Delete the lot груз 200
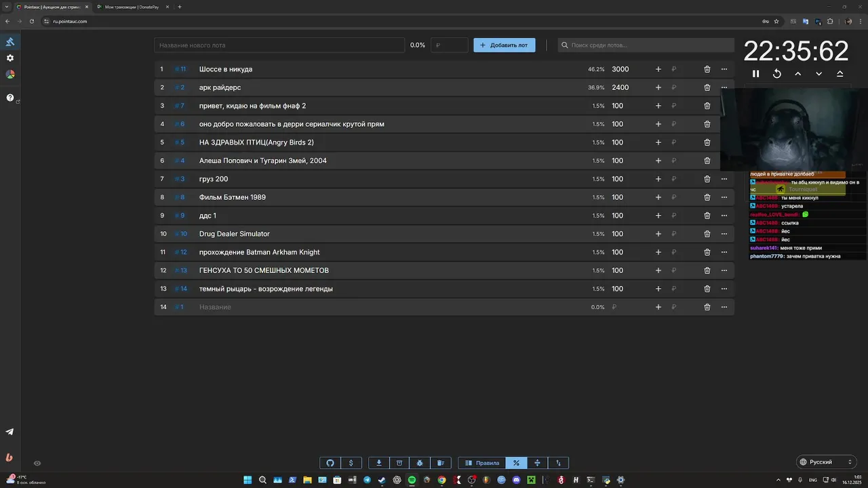The height and width of the screenshot is (488, 868). [x=707, y=179]
